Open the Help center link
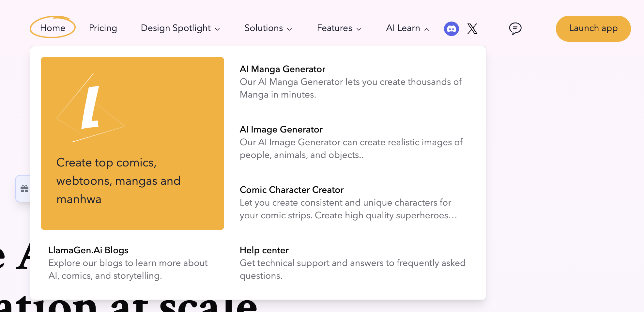This screenshot has height=312, width=644. (x=264, y=250)
